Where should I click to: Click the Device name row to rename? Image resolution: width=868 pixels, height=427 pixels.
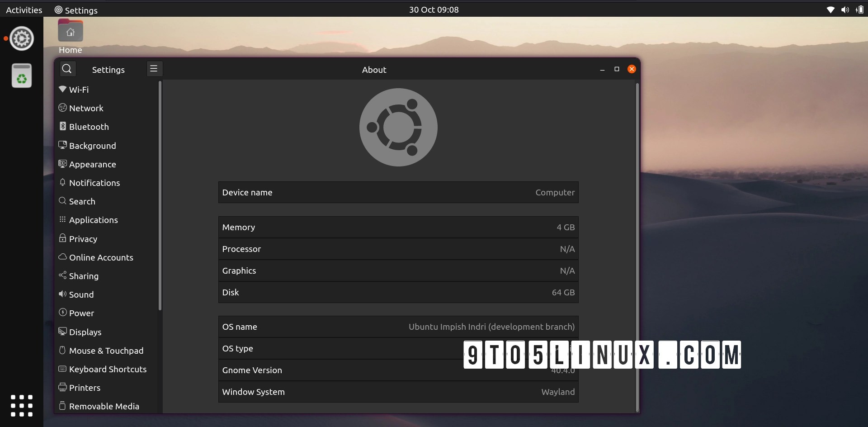click(398, 192)
